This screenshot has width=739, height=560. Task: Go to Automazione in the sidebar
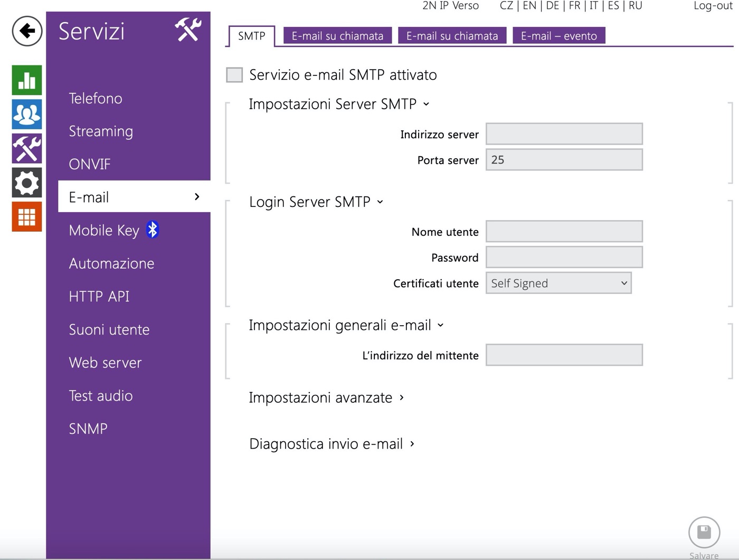click(x=111, y=263)
